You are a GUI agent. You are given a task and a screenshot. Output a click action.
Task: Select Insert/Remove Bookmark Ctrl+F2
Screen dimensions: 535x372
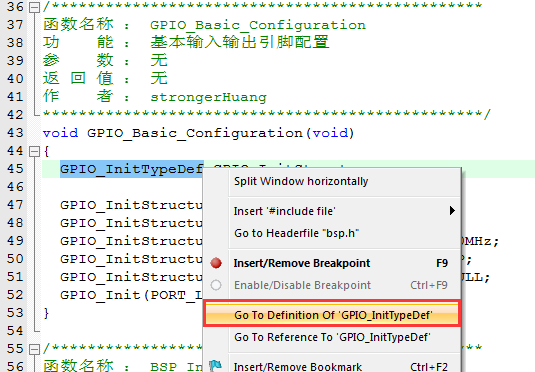pyautogui.click(x=332, y=366)
